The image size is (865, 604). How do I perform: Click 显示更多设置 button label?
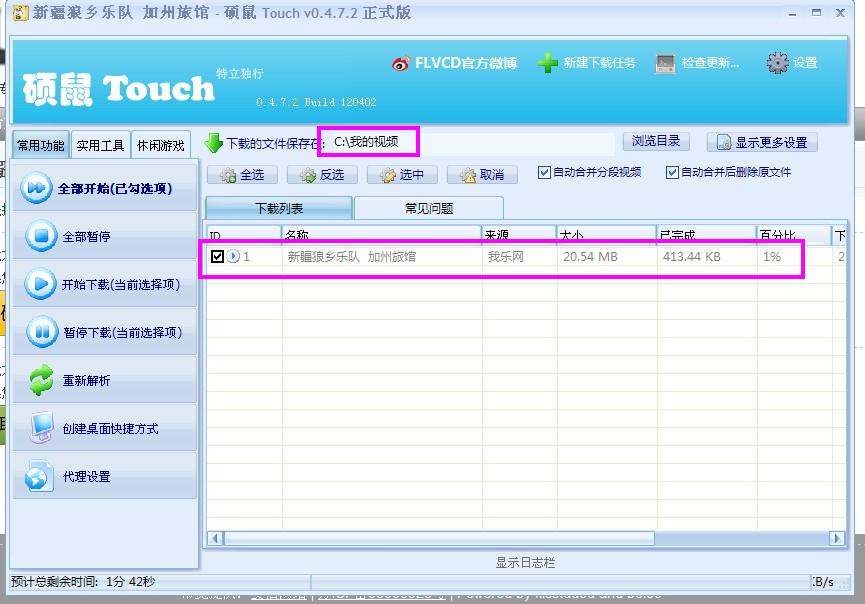771,143
